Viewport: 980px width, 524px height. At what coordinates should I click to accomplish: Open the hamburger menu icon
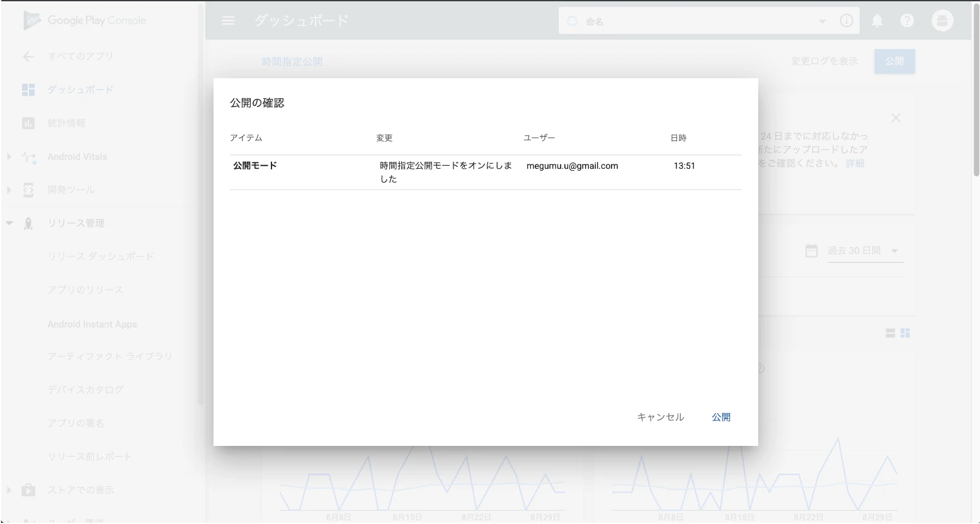(229, 21)
